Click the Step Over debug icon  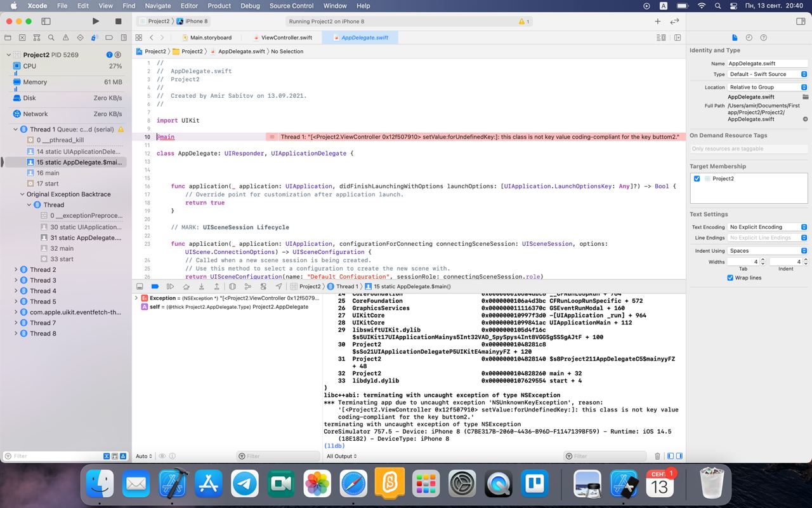point(186,286)
